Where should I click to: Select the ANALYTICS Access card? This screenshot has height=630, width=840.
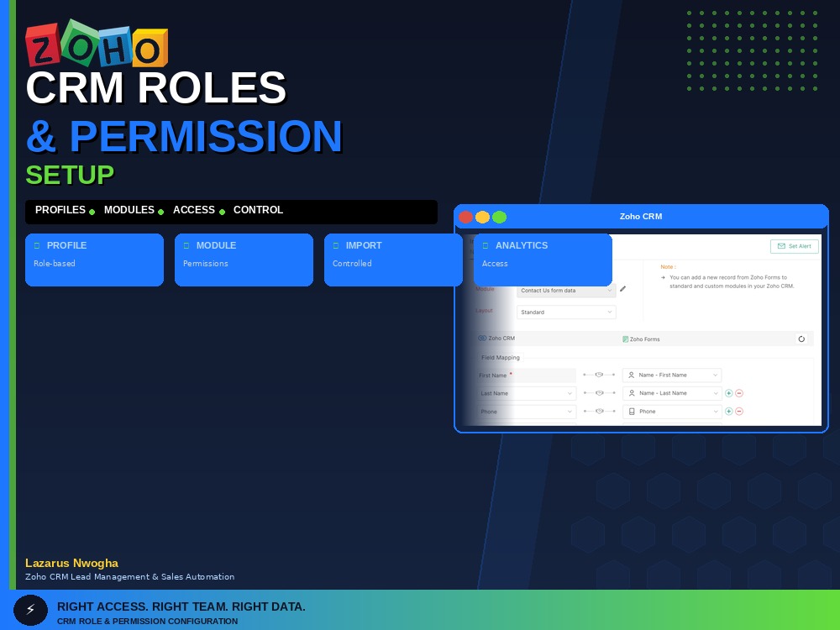click(543, 260)
